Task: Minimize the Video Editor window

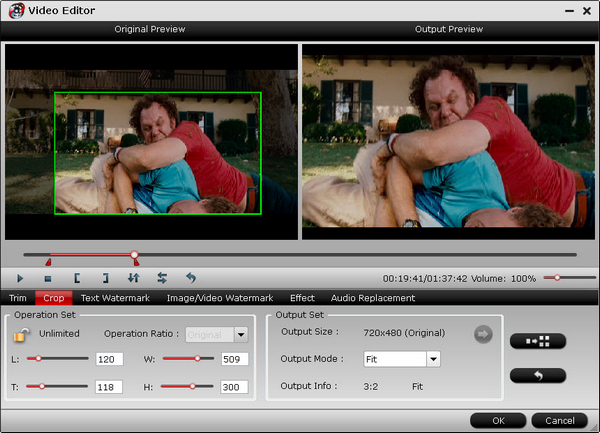Action: point(569,11)
